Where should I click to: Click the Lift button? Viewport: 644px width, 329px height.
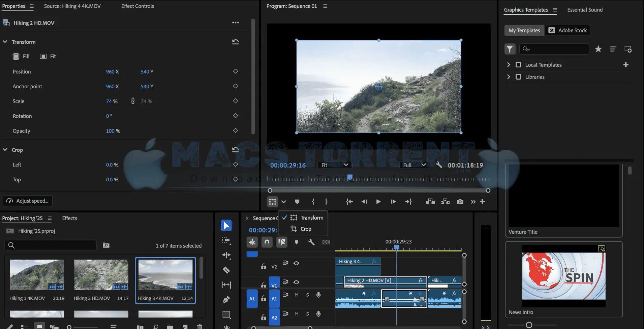430,202
